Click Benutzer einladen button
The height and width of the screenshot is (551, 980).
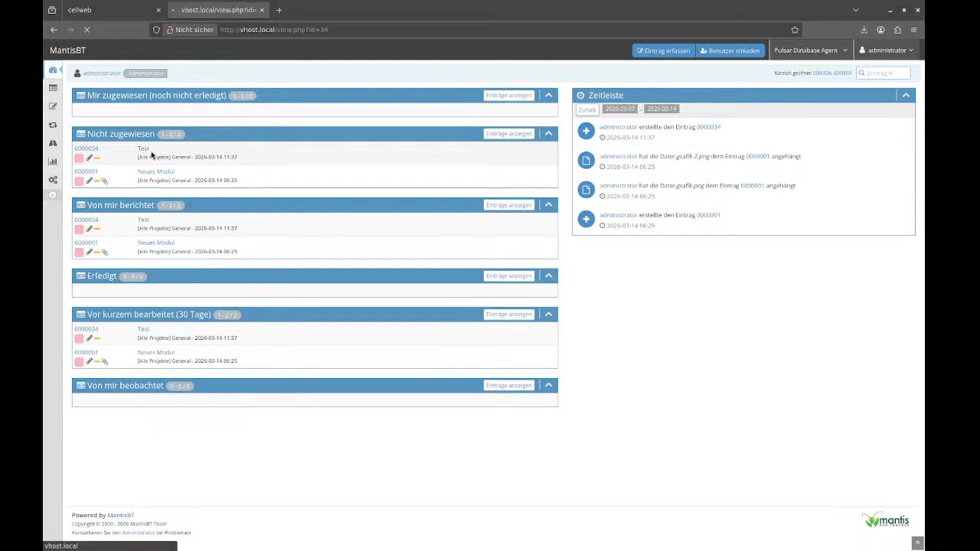[730, 51]
